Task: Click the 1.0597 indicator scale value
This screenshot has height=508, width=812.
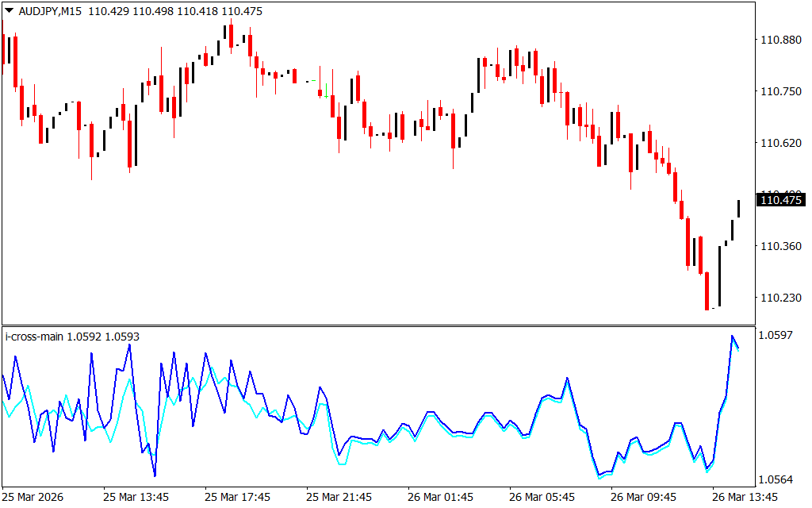Action: pos(776,336)
